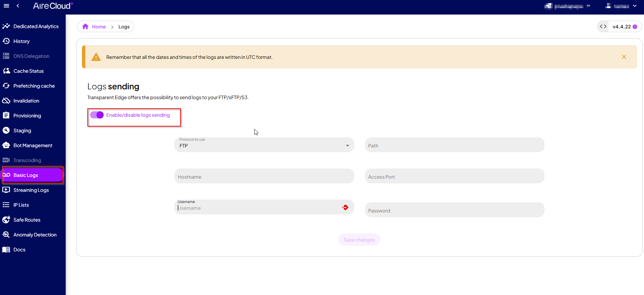Click the Anomaly Detection search icon
Screen dimensions: 644x295
(x=6, y=234)
